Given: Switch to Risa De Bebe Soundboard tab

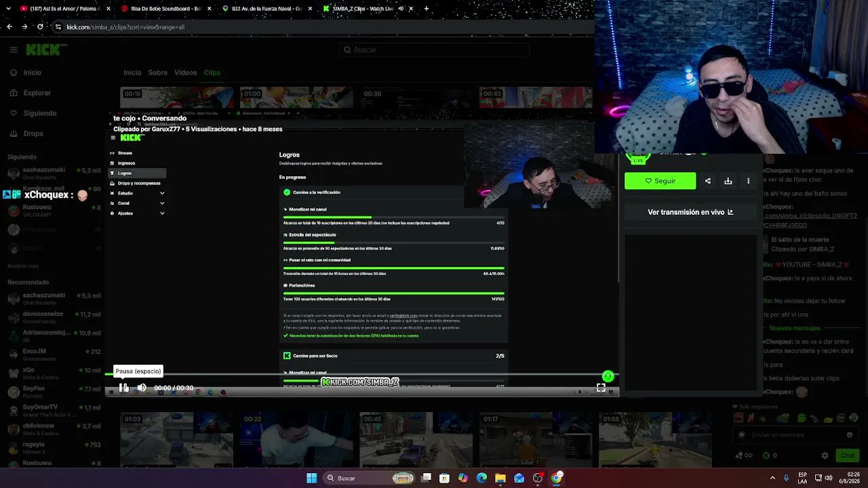Looking at the screenshot, I should click(163, 9).
